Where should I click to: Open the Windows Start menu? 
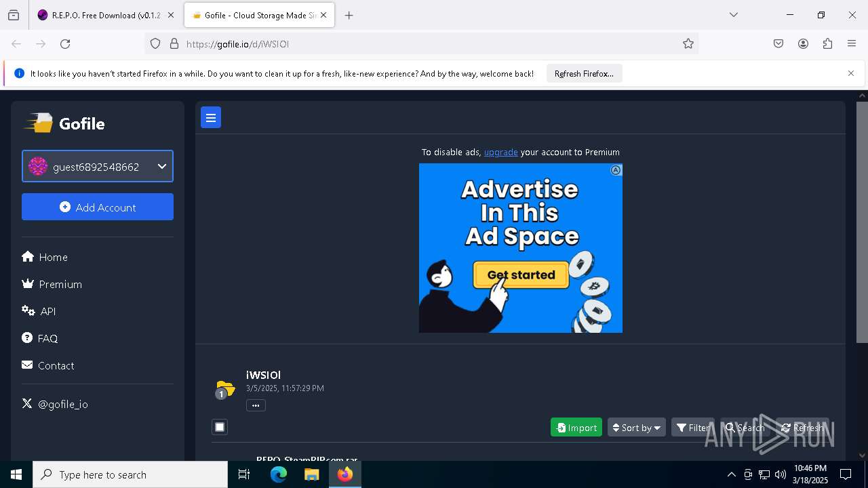click(x=16, y=474)
